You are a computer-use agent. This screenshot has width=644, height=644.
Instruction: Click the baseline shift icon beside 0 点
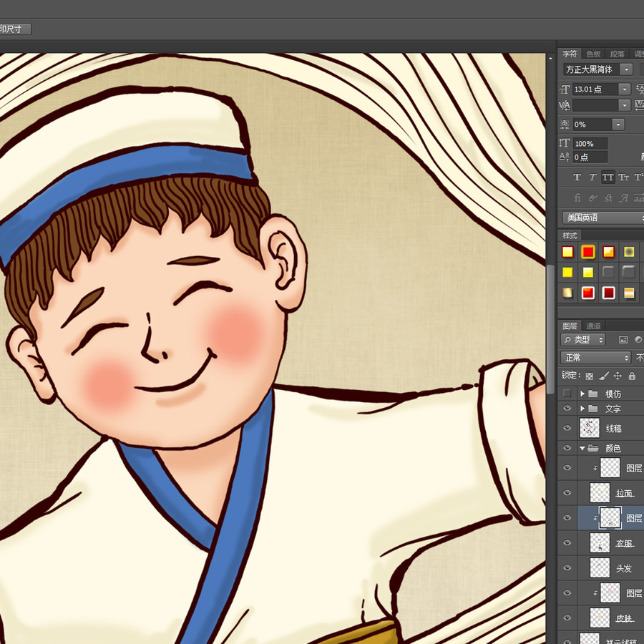tap(565, 157)
